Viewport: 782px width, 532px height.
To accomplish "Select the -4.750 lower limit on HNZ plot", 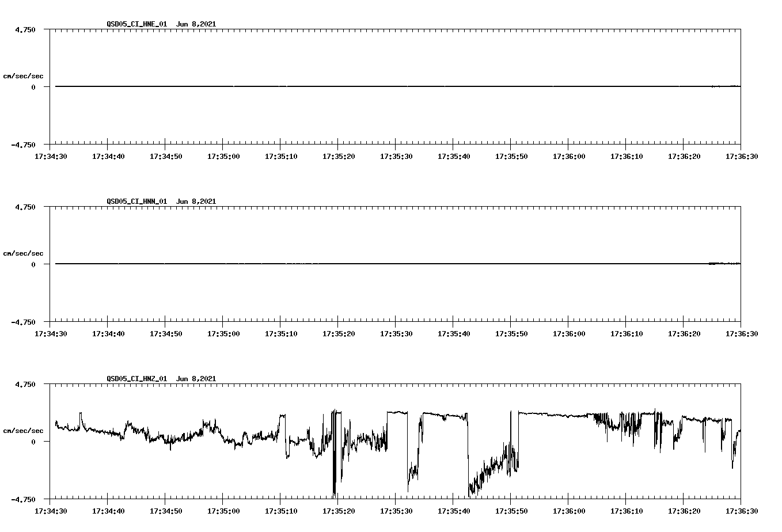I will [x=23, y=499].
